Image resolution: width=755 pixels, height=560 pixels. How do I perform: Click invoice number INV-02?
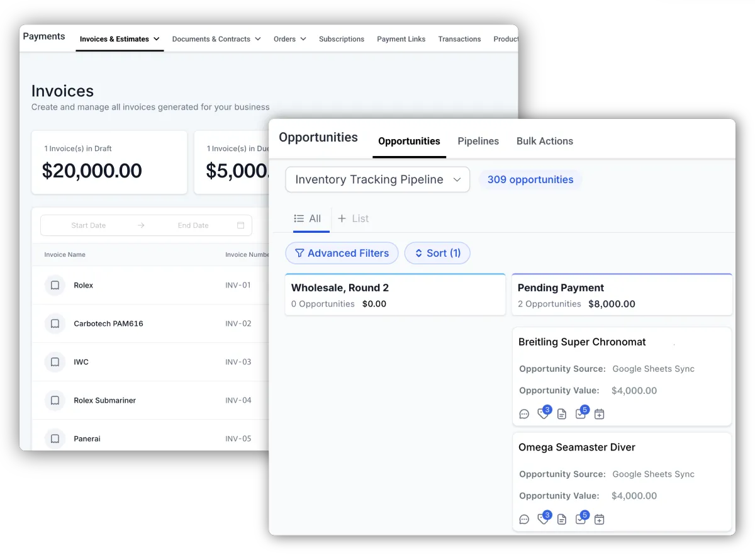[238, 324]
